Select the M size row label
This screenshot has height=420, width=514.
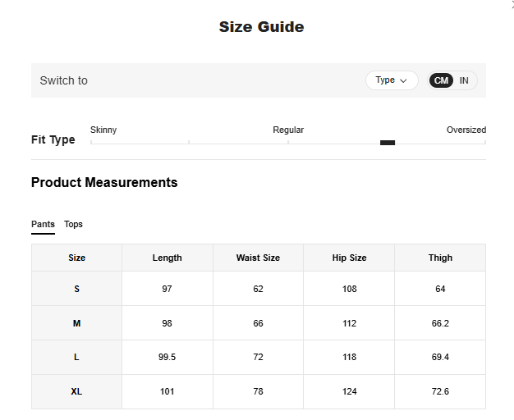[x=76, y=323]
